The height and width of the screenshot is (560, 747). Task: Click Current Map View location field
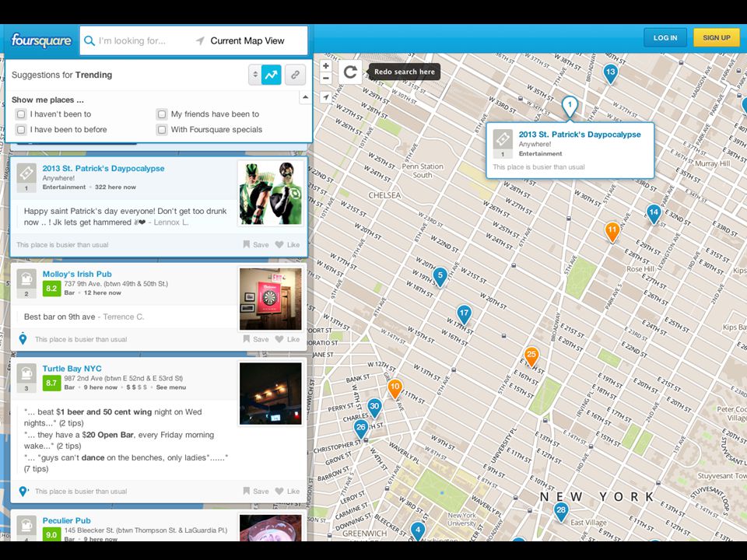tap(247, 41)
